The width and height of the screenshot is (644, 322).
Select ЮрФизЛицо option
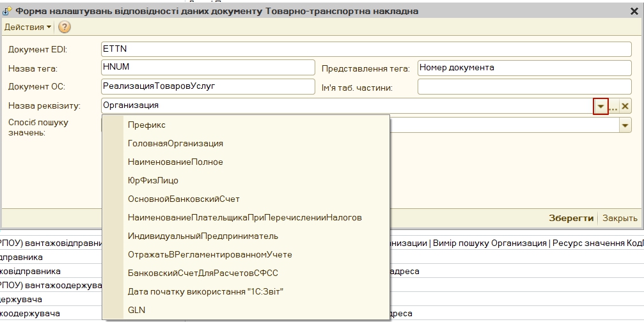pyautogui.click(x=246, y=180)
